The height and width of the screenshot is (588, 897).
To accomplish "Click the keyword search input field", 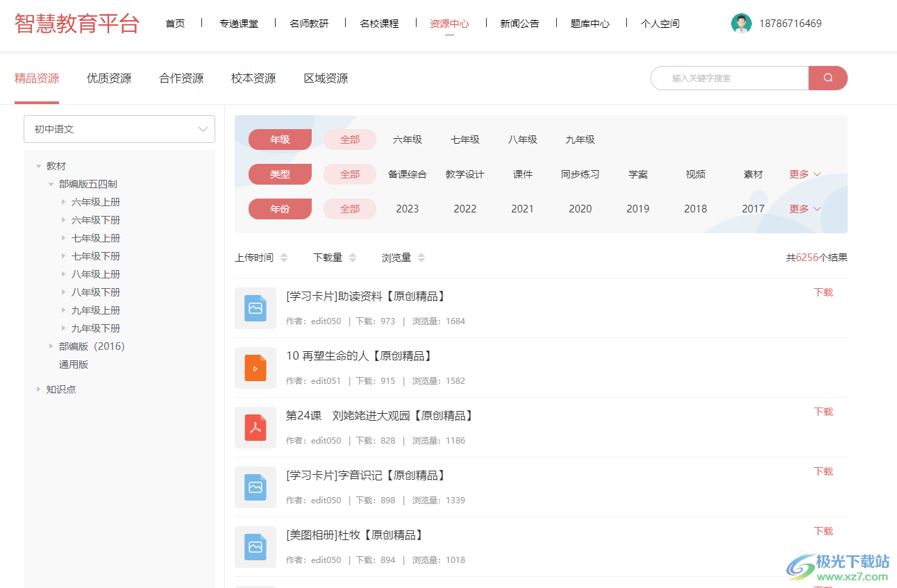I will click(x=730, y=78).
